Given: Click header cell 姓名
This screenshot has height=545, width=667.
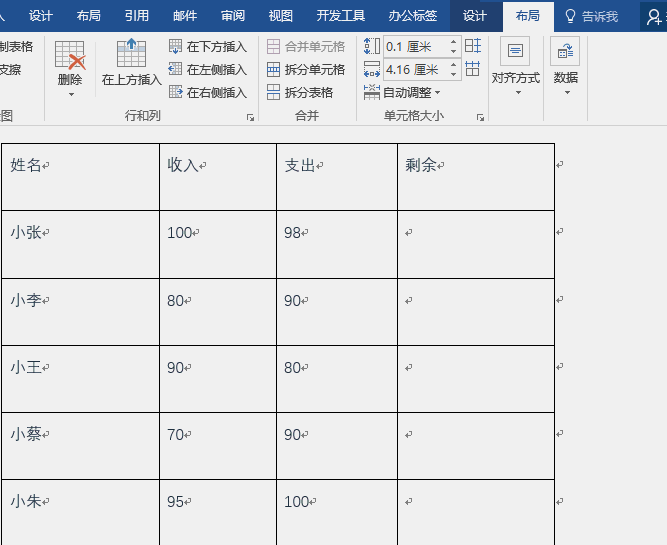Looking at the screenshot, I should click(80, 177).
